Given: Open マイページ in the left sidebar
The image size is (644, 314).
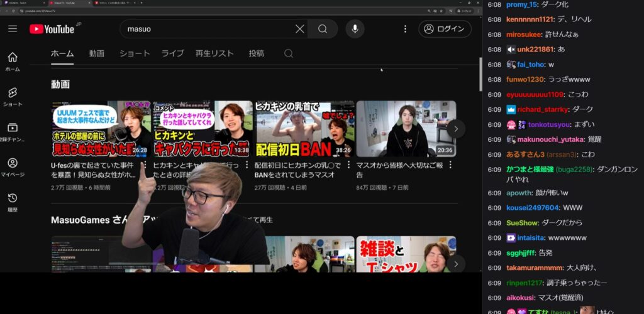Looking at the screenshot, I should pos(13,167).
